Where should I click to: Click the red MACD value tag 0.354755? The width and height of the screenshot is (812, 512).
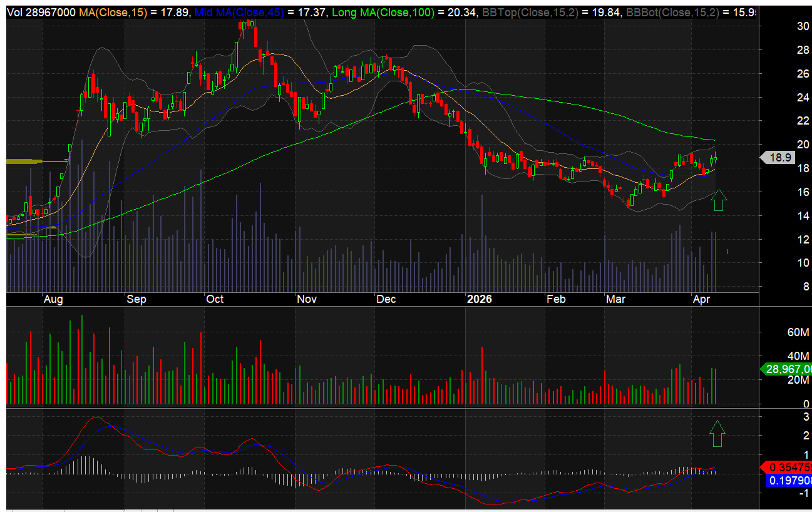coord(789,467)
